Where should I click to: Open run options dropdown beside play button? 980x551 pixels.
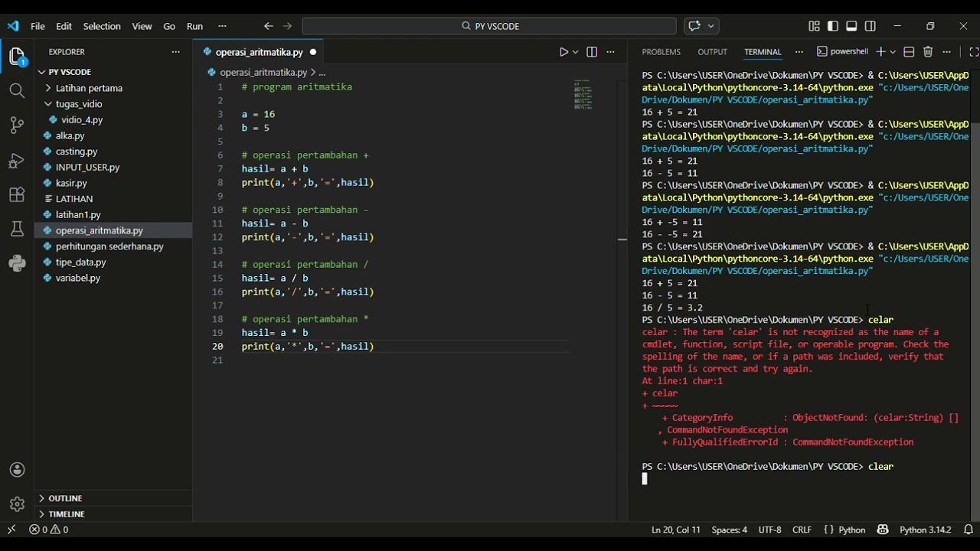click(x=575, y=52)
